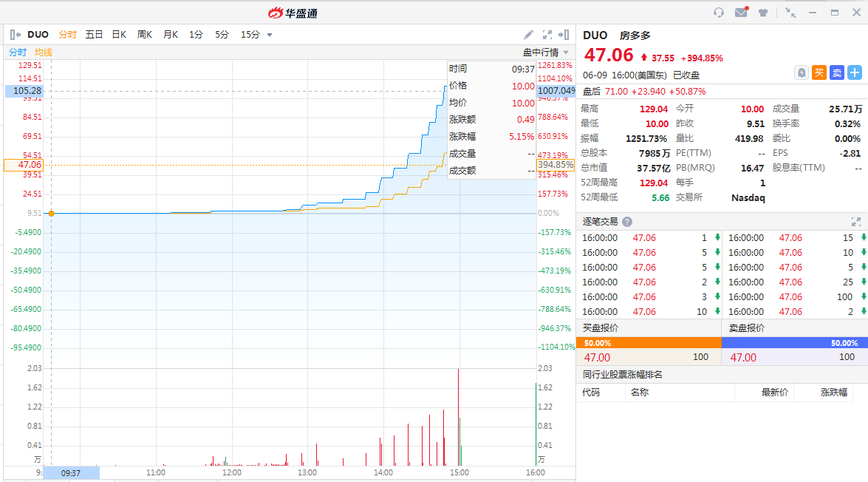
Task: Open the 华盛通 logo
Action: coord(293,13)
